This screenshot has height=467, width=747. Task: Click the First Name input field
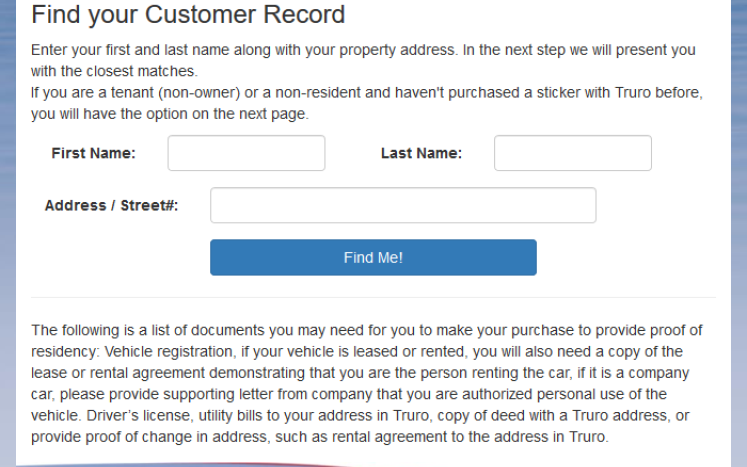tap(246, 153)
